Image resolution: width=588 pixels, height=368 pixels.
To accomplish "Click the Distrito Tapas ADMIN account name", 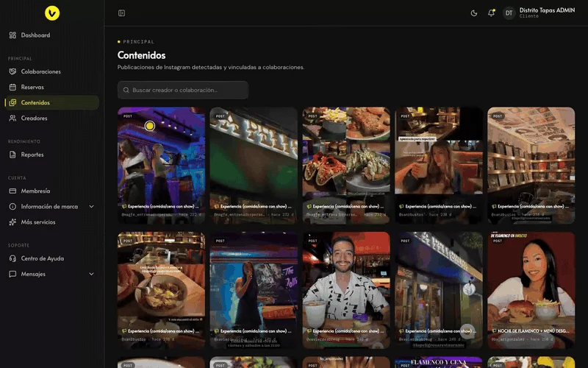I will tap(547, 10).
